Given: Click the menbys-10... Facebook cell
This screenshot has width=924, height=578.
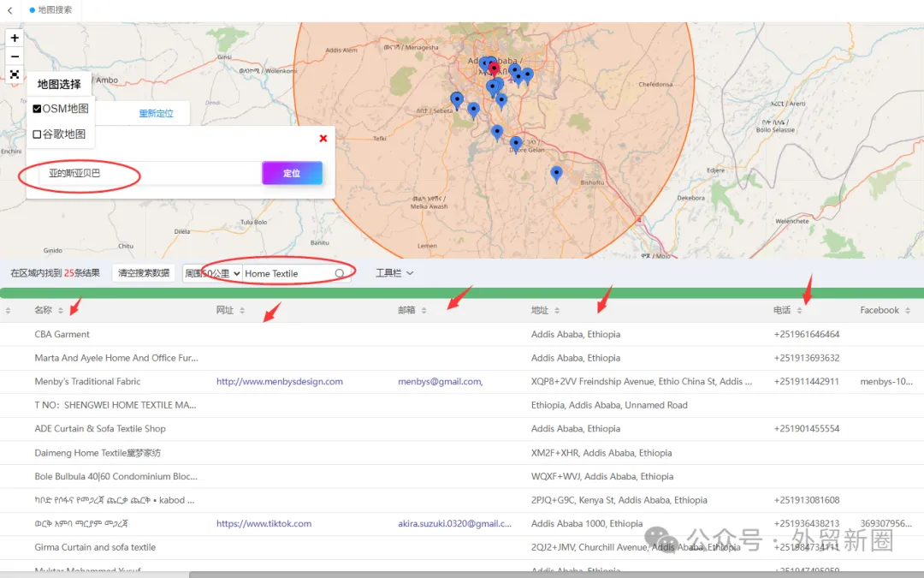Looking at the screenshot, I should coord(886,382).
